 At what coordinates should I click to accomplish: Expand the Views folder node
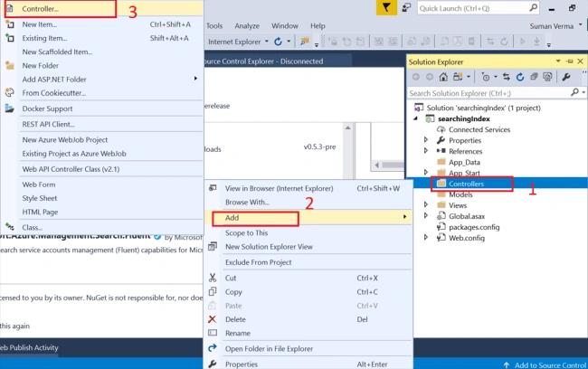(426, 204)
